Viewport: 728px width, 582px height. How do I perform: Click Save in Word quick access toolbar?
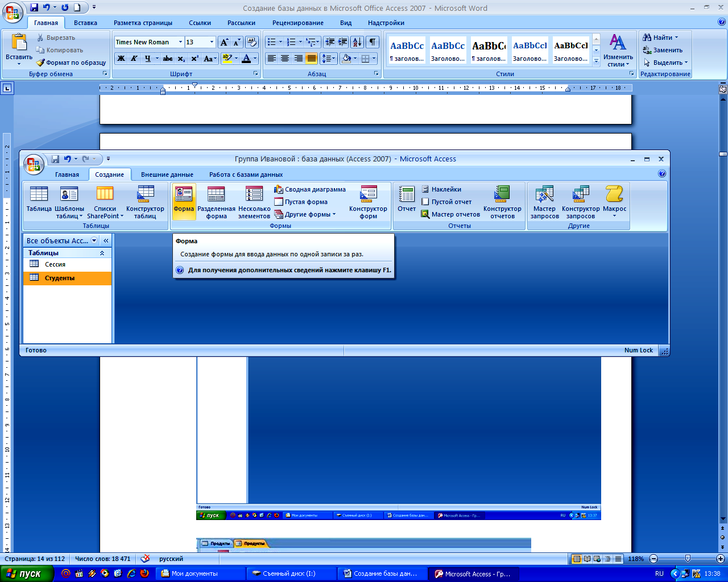tap(34, 7)
